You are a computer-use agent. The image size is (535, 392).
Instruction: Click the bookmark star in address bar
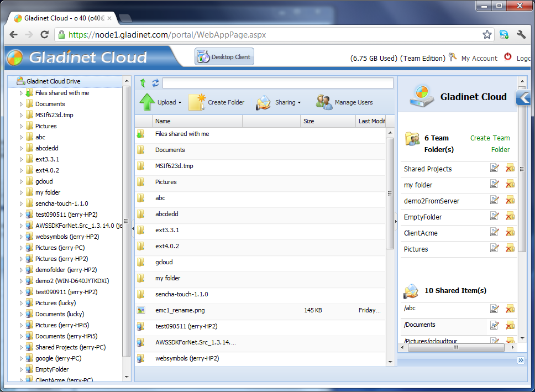pyautogui.click(x=487, y=34)
